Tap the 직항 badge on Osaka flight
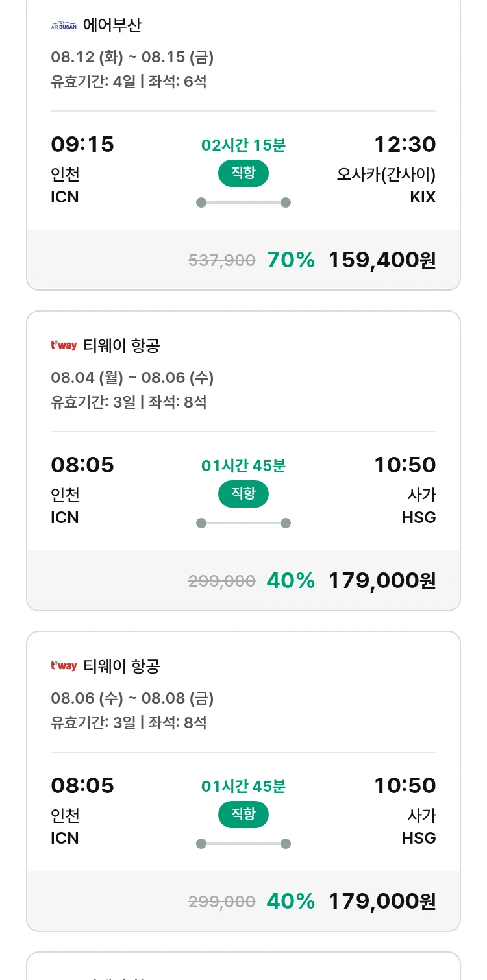This screenshot has height=980, width=487. coord(243,173)
